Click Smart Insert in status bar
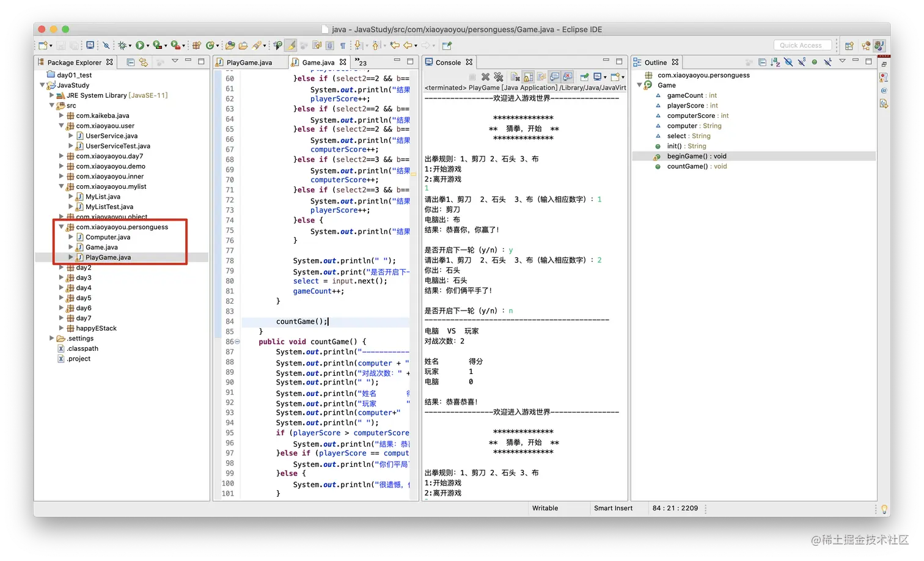This screenshot has width=924, height=561. click(613, 508)
